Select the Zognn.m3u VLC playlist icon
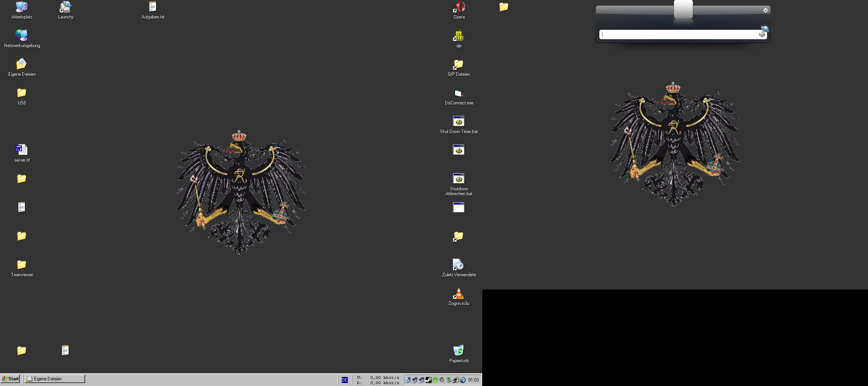 tap(458, 294)
